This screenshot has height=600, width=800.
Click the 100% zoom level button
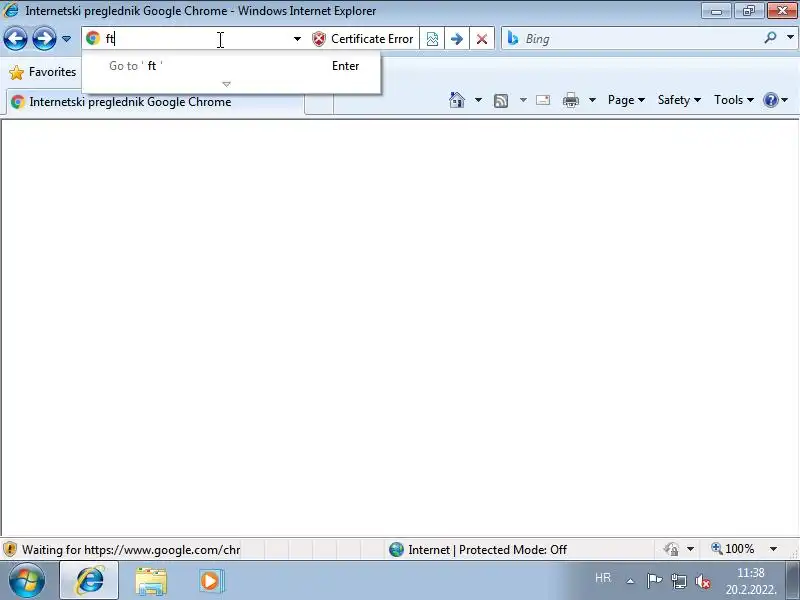click(733, 549)
